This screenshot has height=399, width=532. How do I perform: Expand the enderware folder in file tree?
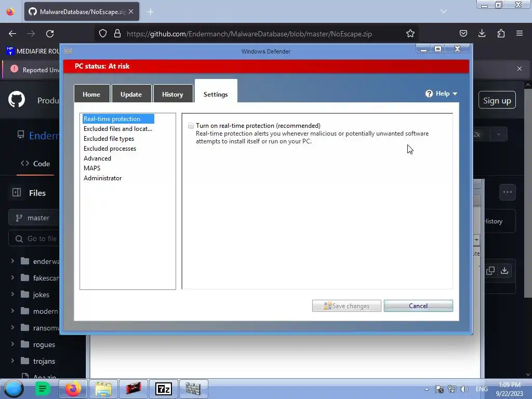click(x=12, y=261)
